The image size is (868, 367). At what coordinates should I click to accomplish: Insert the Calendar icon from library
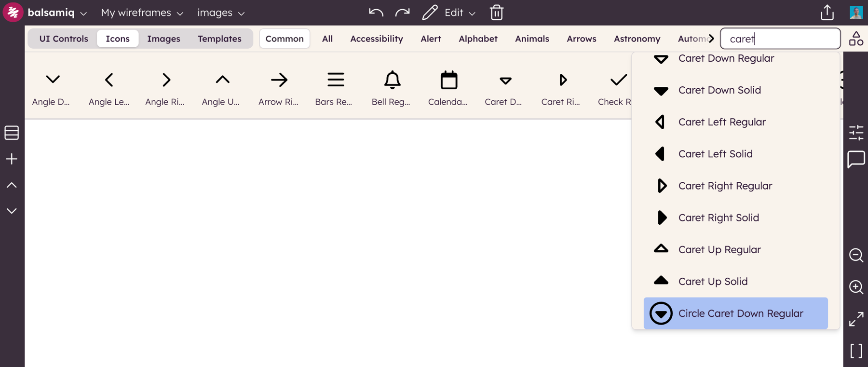click(x=448, y=87)
